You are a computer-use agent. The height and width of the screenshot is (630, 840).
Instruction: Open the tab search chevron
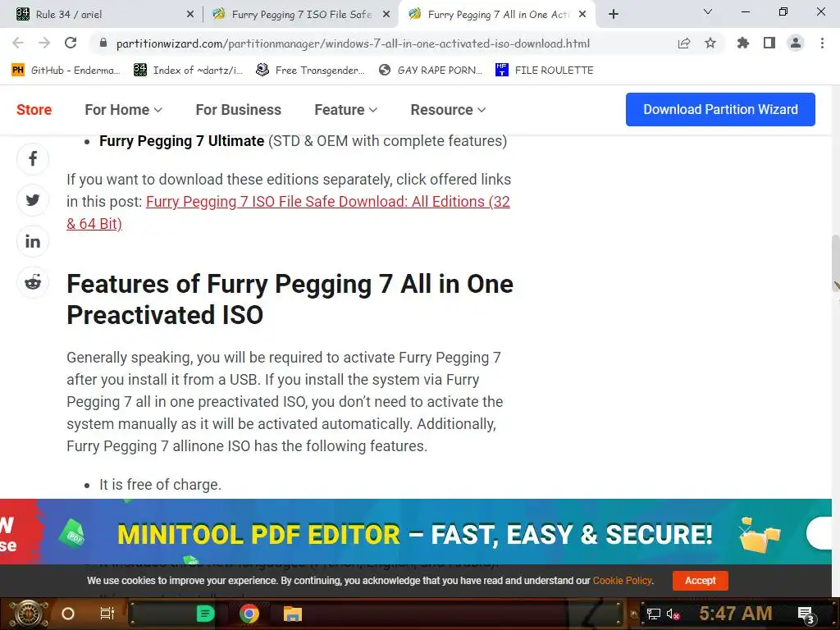pyautogui.click(x=708, y=11)
